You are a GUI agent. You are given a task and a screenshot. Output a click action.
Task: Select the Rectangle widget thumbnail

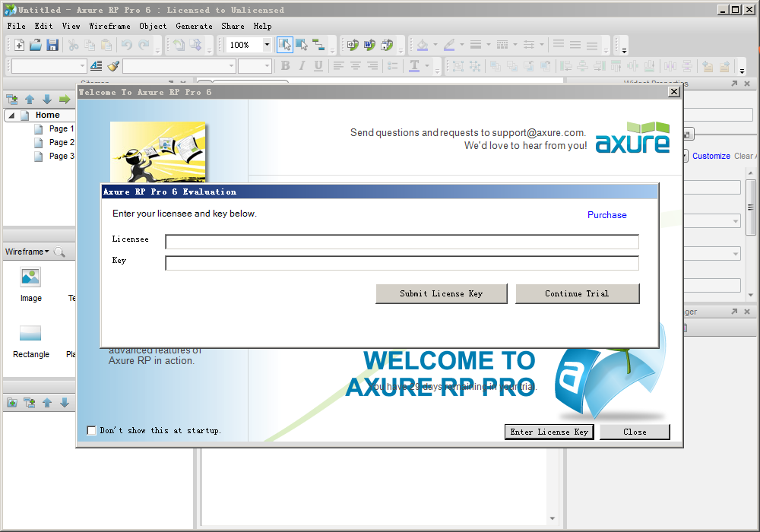pyautogui.click(x=30, y=334)
